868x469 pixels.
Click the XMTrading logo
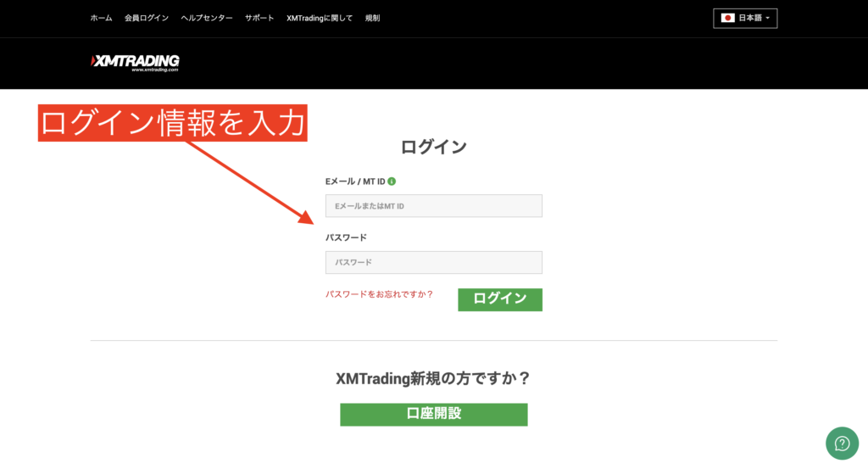tap(135, 63)
